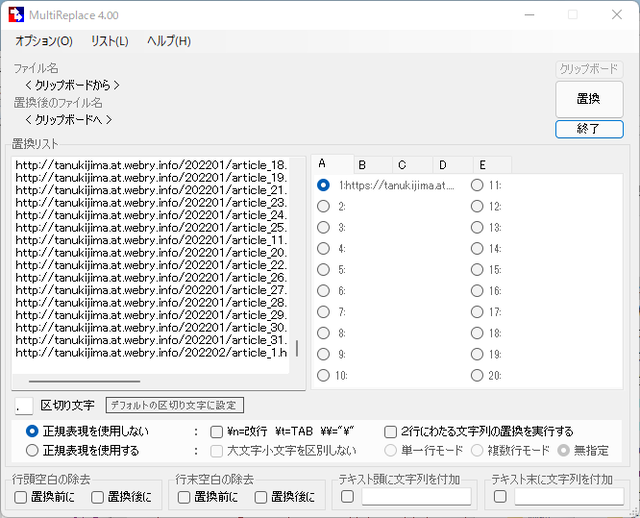Check 置換前に under 行末空白の除去
640x518 pixels.
tap(184, 497)
